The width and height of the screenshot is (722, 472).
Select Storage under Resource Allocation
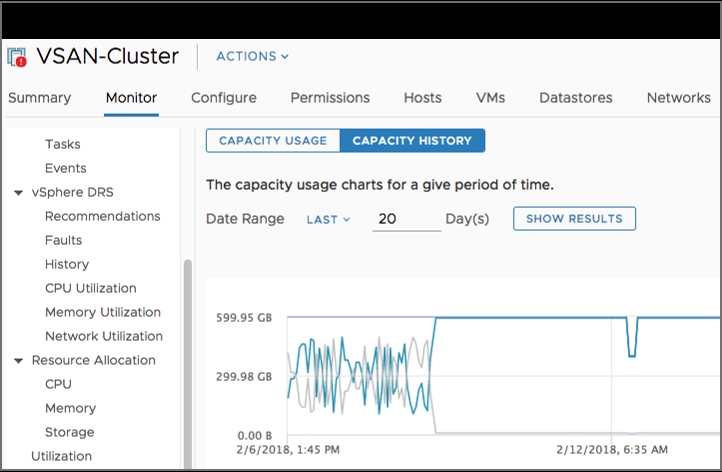click(70, 432)
